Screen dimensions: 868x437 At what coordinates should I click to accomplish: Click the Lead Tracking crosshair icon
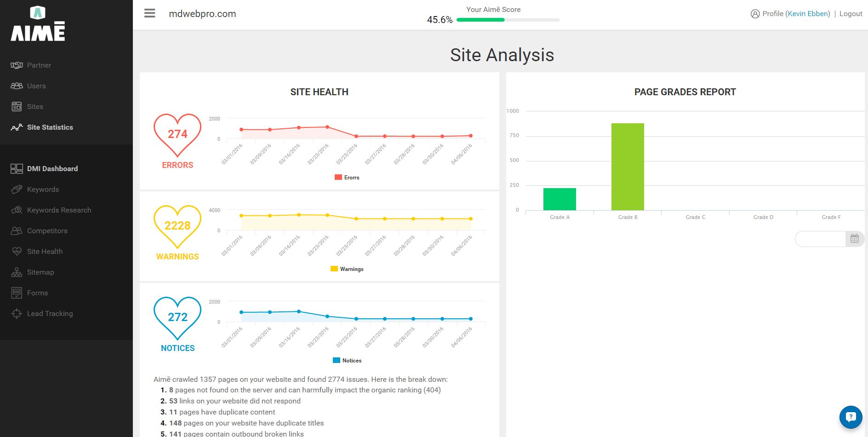click(17, 314)
